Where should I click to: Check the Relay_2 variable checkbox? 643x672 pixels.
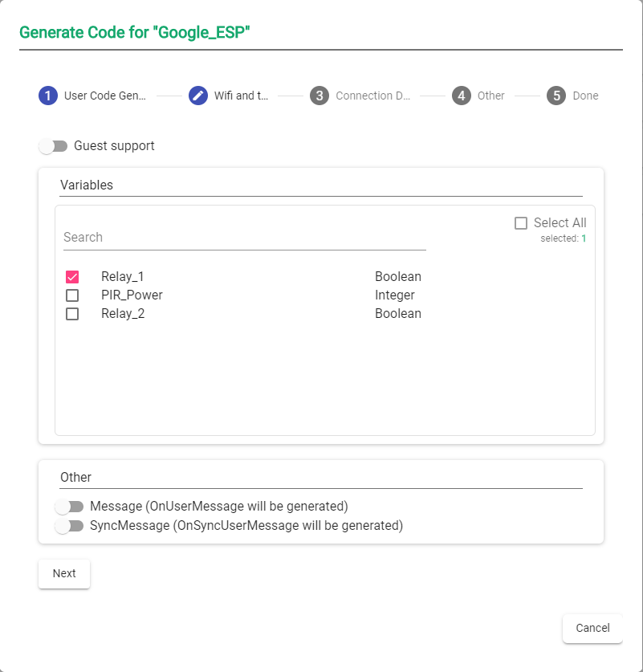pyautogui.click(x=72, y=314)
